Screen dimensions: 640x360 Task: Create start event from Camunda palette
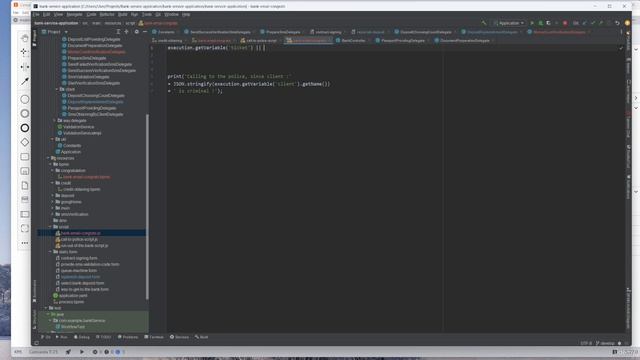24,99
